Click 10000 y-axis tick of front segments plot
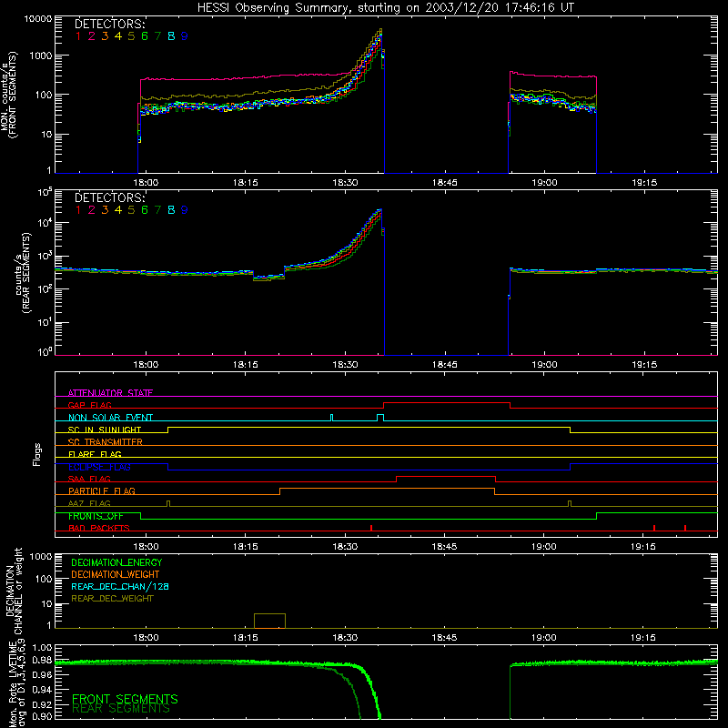This screenshot has height=728, width=728. (x=38, y=19)
